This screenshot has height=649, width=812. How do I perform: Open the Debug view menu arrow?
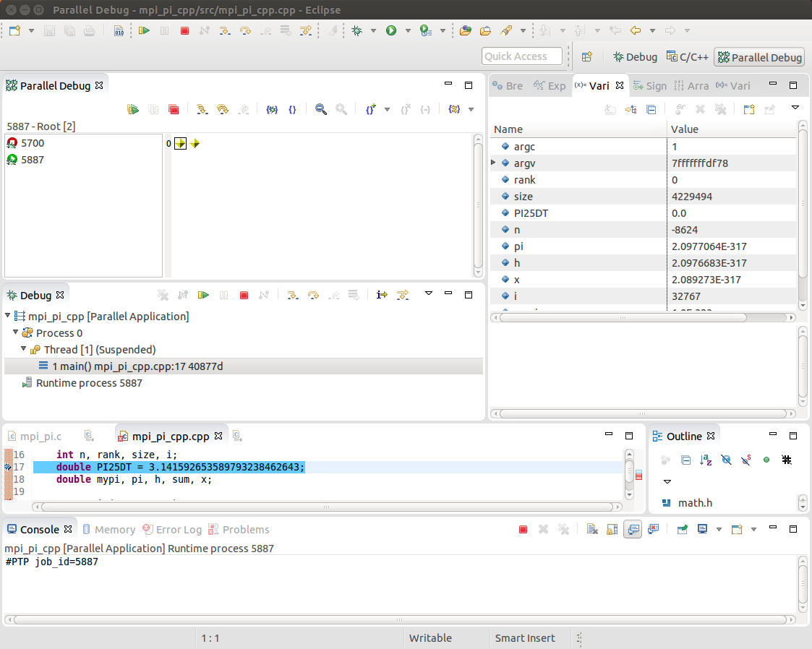tap(428, 293)
